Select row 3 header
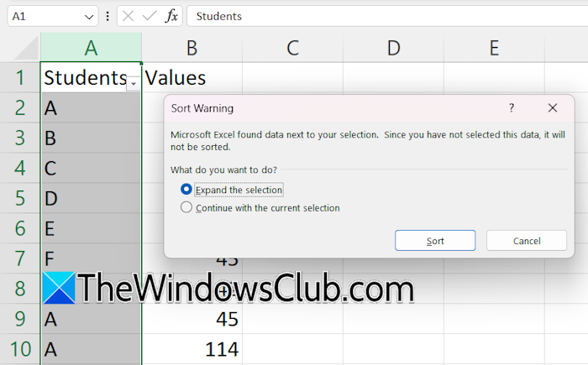The height and width of the screenshot is (365, 588). click(x=20, y=138)
